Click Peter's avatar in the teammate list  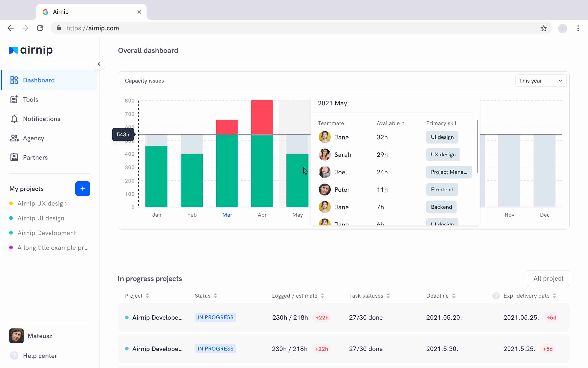point(325,190)
